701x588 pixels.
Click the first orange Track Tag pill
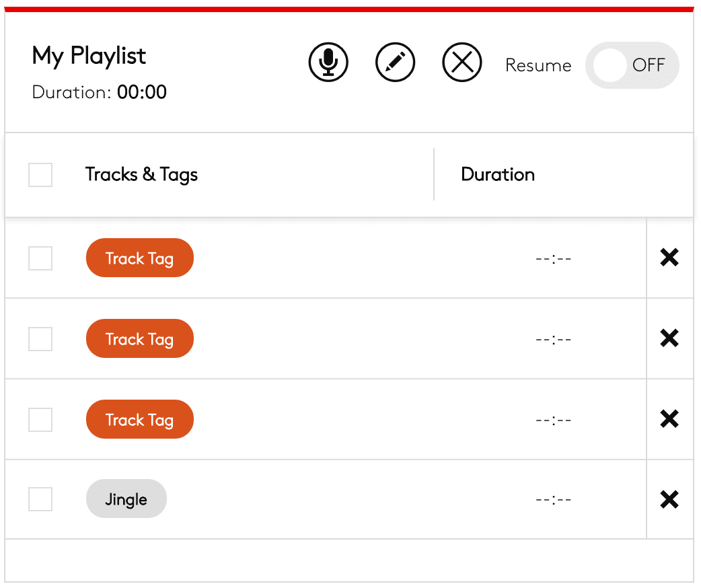(139, 258)
